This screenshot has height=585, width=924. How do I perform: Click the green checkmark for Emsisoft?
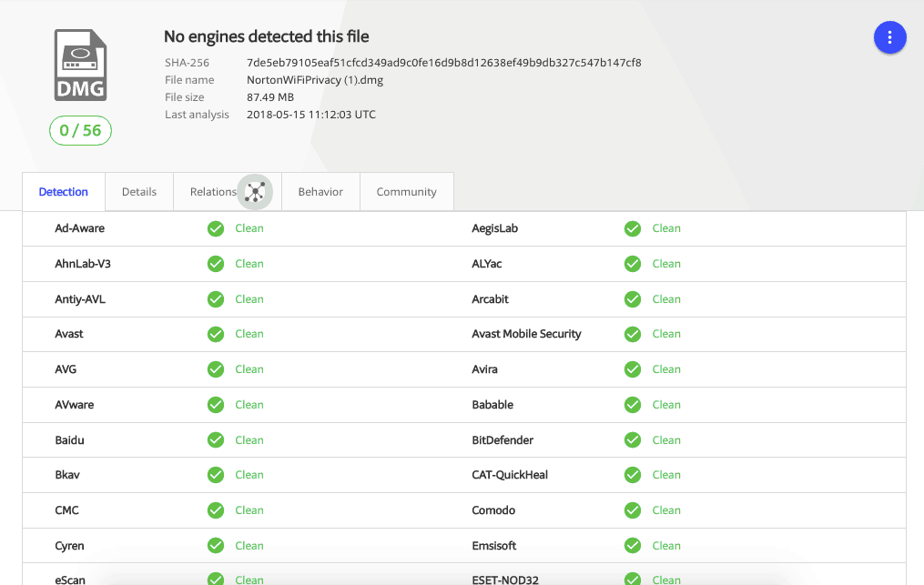coord(633,546)
